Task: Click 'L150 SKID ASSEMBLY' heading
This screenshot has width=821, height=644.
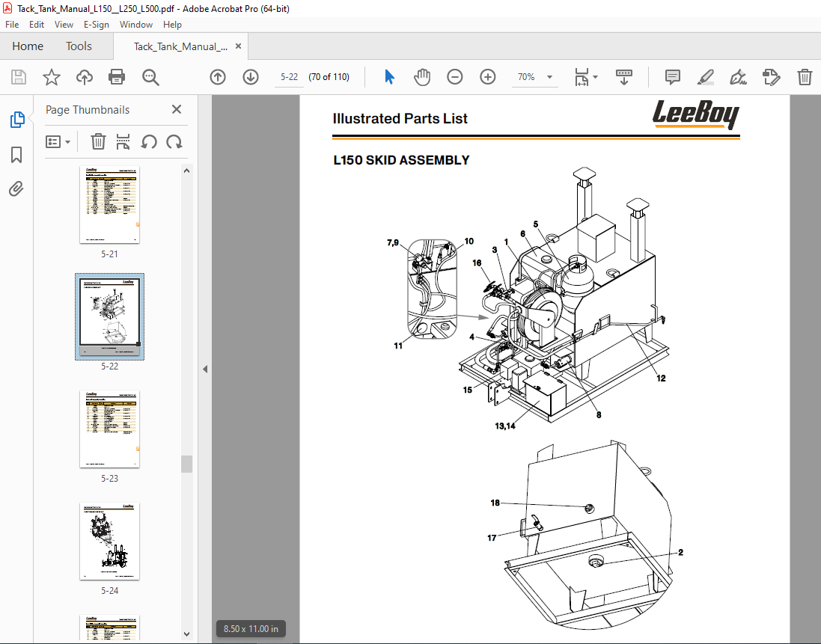Action: point(401,160)
